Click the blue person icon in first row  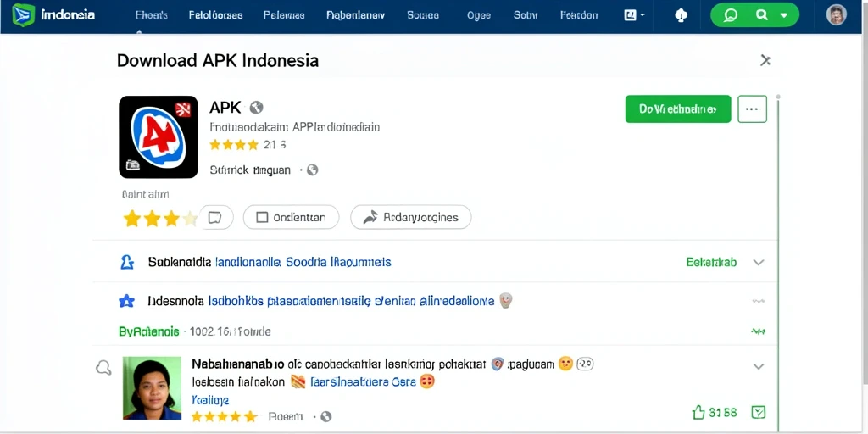tap(127, 262)
